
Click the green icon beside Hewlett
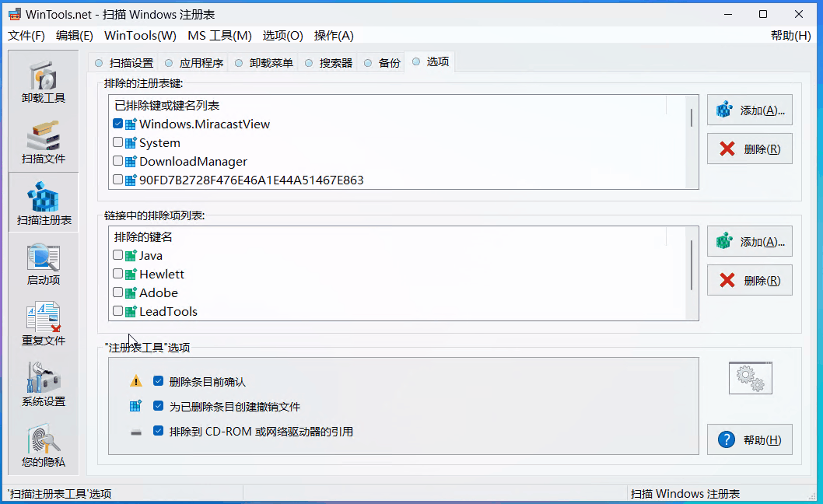pyautogui.click(x=131, y=274)
